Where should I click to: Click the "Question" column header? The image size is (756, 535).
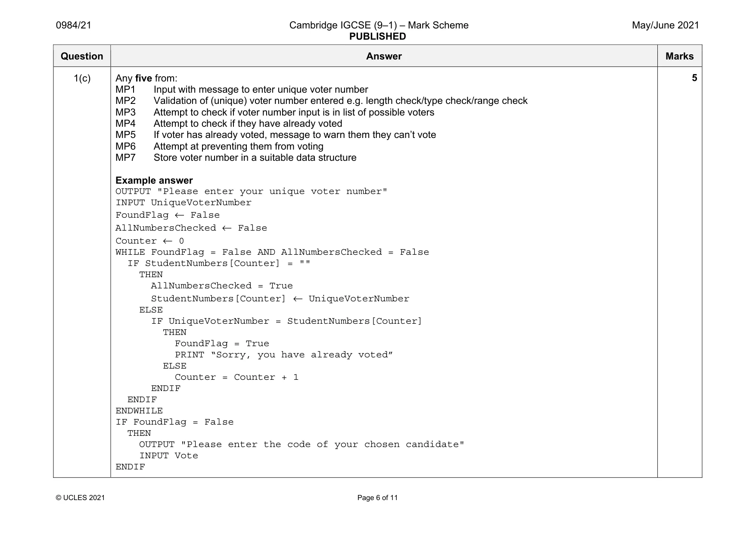(82, 56)
